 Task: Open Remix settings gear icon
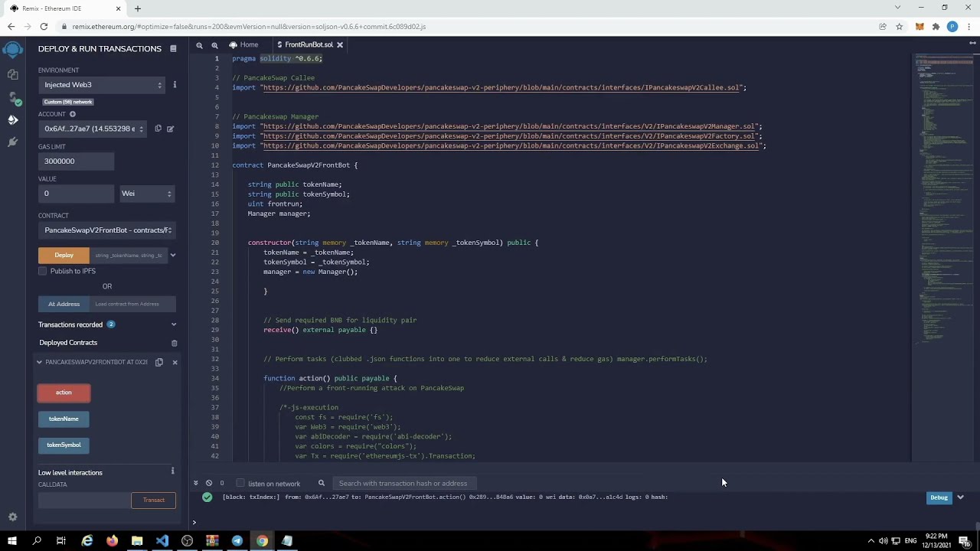[x=12, y=517]
